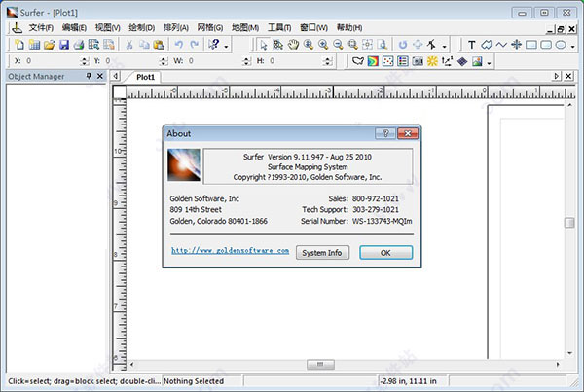This screenshot has width=584, height=392.
Task: Close the About dialog
Action: [x=408, y=133]
